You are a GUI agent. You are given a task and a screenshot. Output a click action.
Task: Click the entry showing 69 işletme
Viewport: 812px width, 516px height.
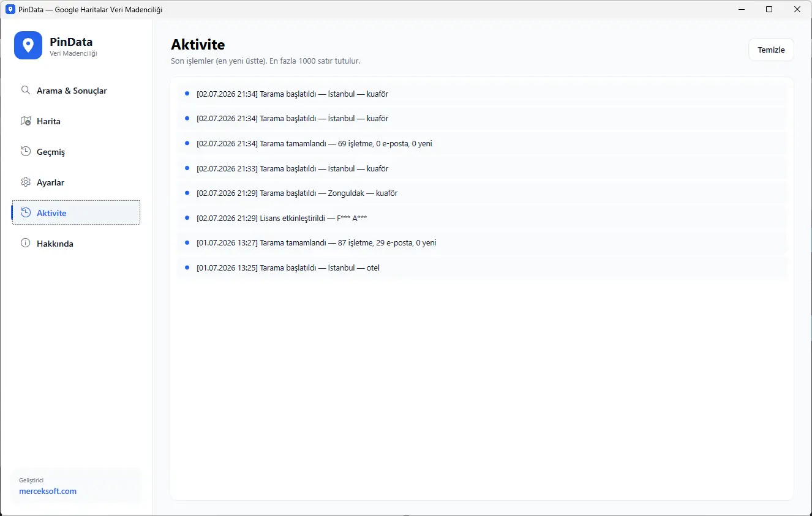[482, 143]
